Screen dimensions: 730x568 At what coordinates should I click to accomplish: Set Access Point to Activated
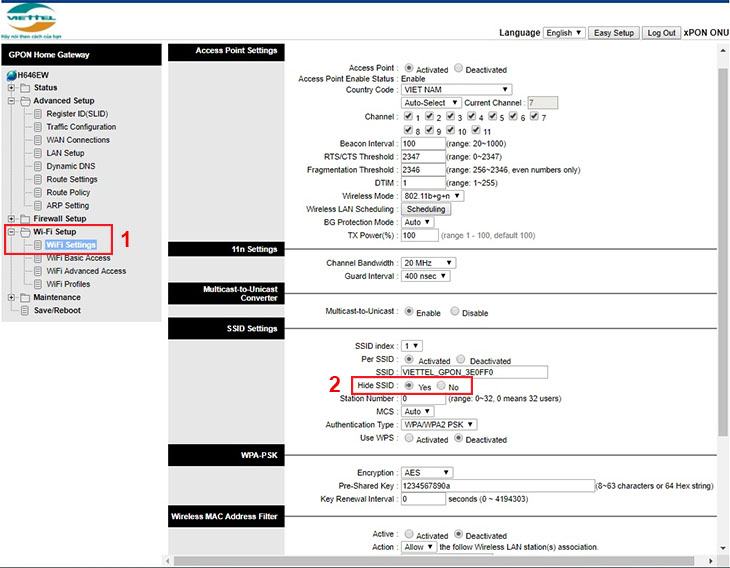coord(409,68)
